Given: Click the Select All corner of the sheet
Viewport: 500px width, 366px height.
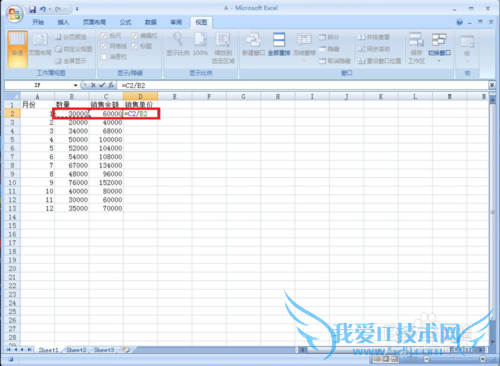Looking at the screenshot, I should (x=12, y=96).
